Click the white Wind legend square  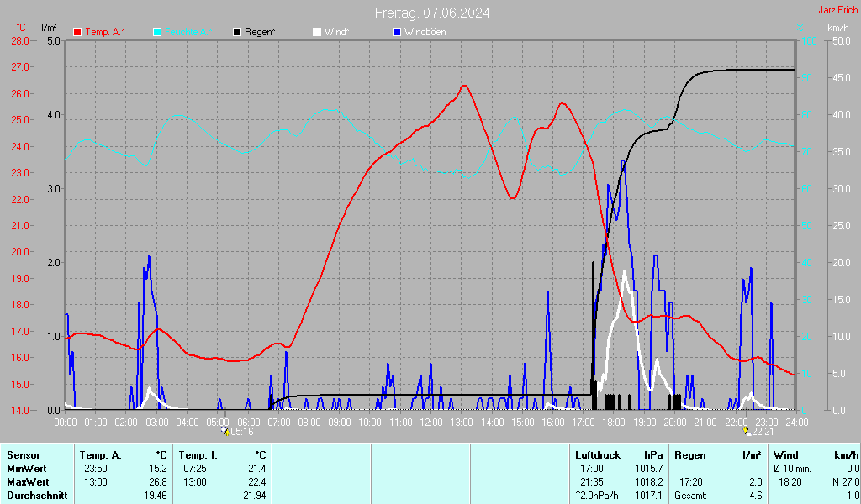click(x=316, y=32)
